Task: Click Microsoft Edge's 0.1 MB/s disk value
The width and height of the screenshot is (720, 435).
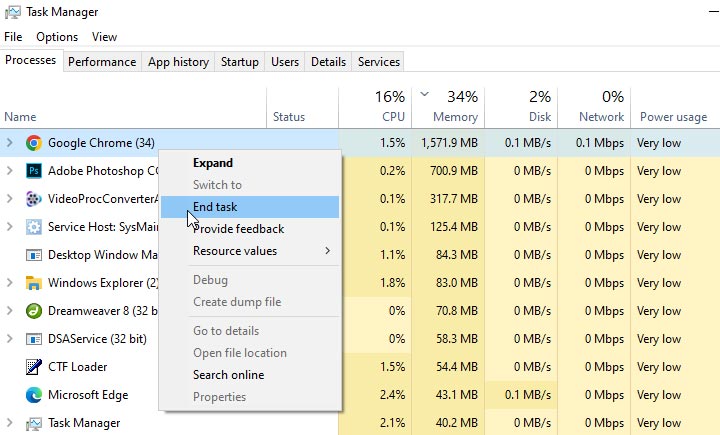Action: pos(528,395)
